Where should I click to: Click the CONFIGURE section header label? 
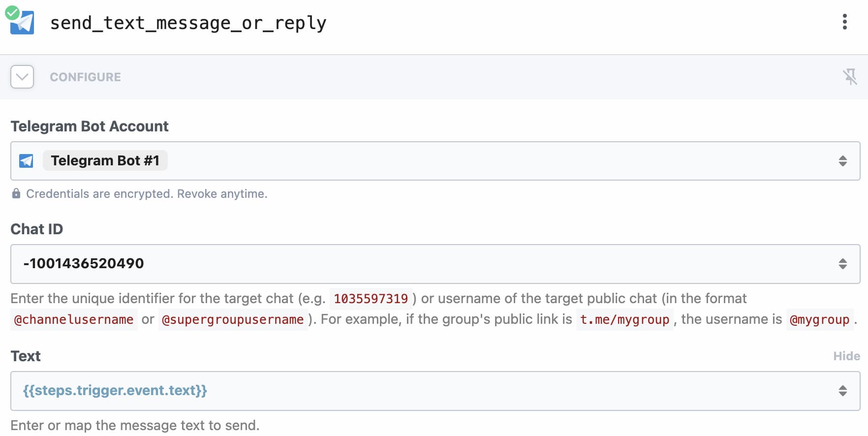[85, 77]
